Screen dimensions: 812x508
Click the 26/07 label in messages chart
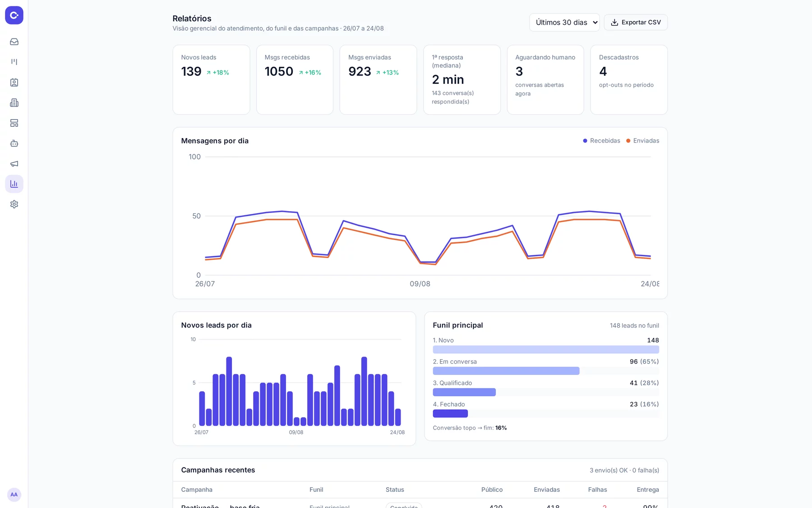pos(205,284)
